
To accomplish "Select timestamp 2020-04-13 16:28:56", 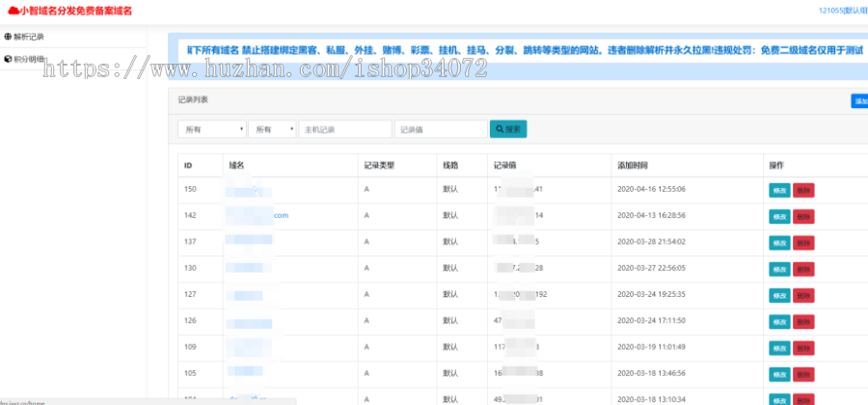I will pyautogui.click(x=652, y=215).
